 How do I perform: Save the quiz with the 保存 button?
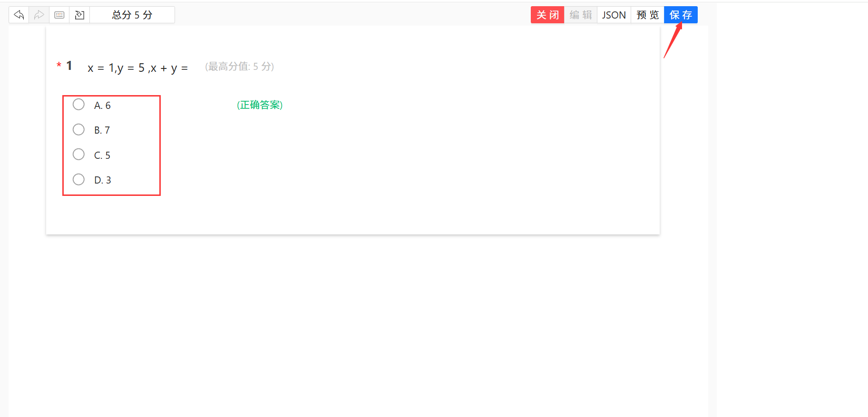click(681, 15)
